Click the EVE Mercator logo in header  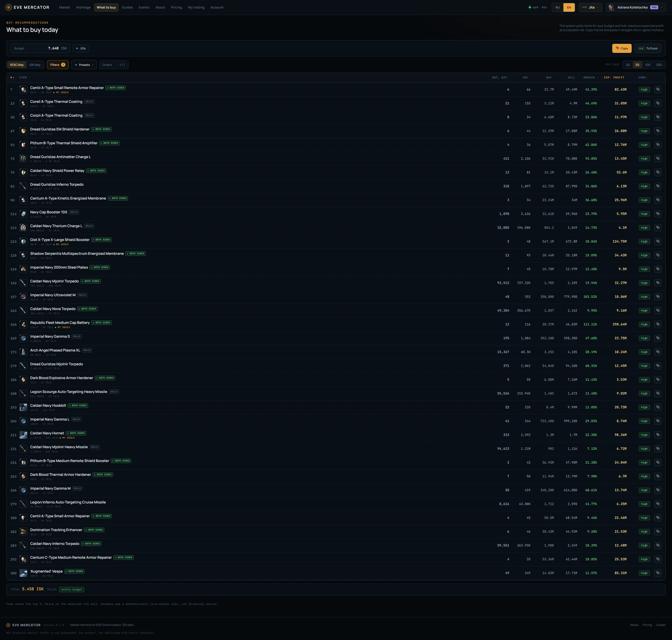click(x=28, y=7)
